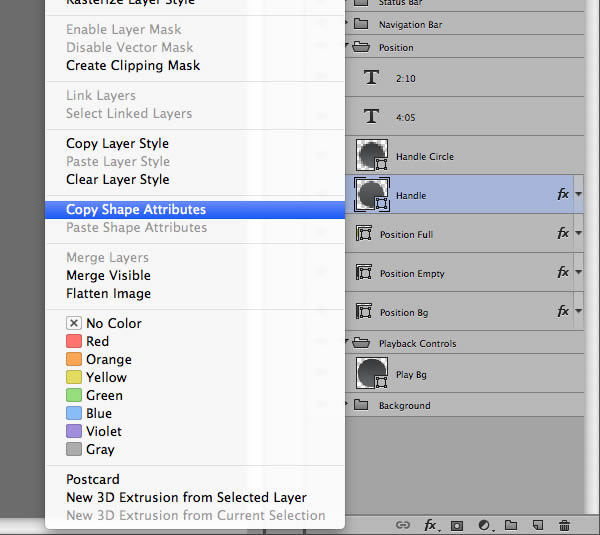The width and height of the screenshot is (600, 535).
Task: Create a new group using folder icon
Action: pos(510,524)
